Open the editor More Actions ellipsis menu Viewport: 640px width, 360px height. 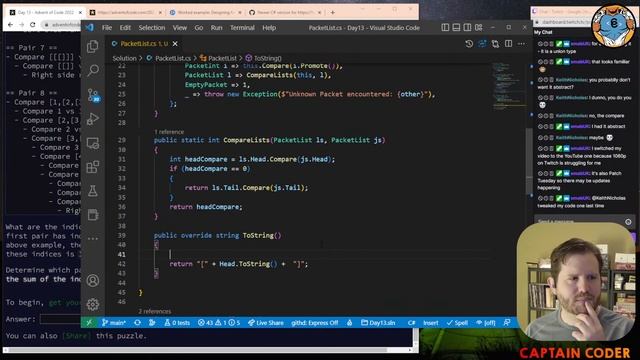(521, 43)
